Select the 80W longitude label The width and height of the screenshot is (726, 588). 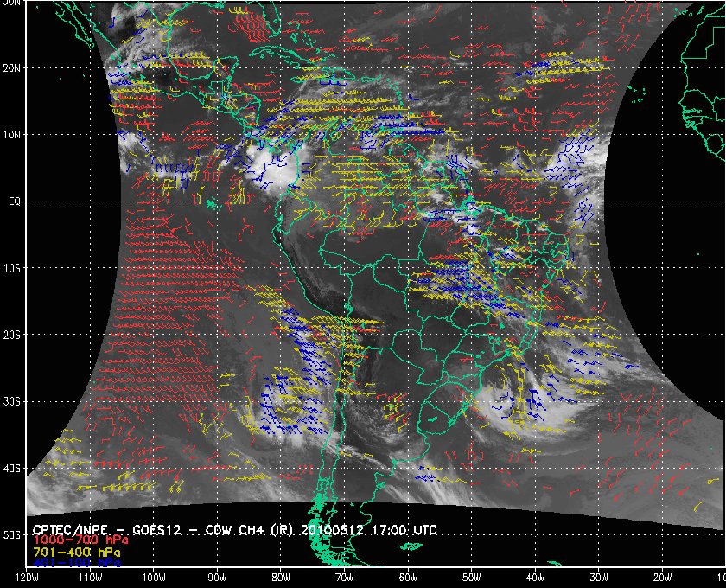pos(281,577)
